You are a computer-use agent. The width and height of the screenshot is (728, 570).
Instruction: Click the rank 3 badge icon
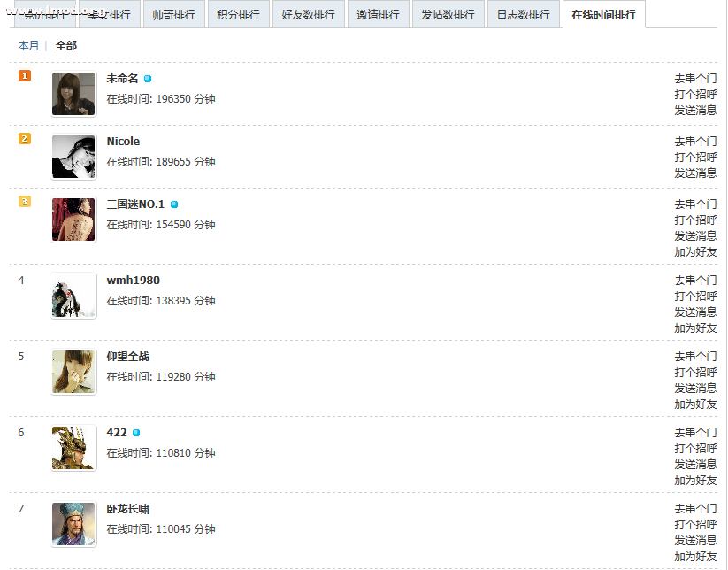25,201
